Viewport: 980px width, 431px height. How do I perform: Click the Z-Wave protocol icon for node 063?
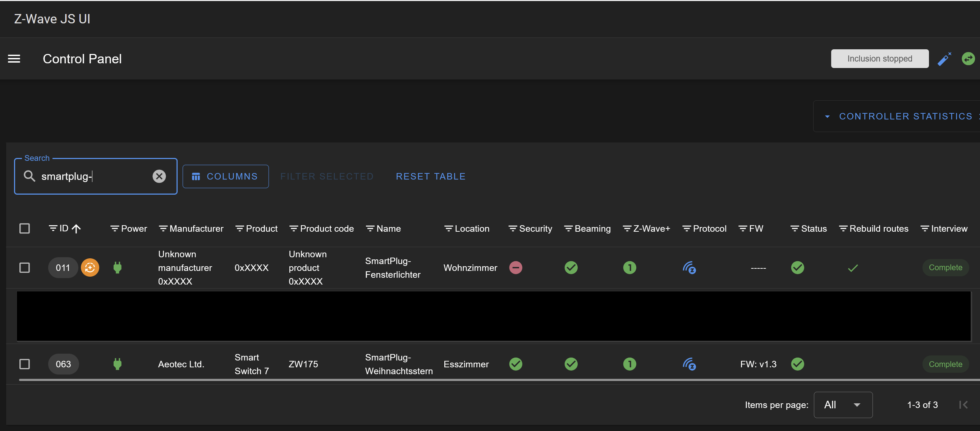pyautogui.click(x=689, y=364)
